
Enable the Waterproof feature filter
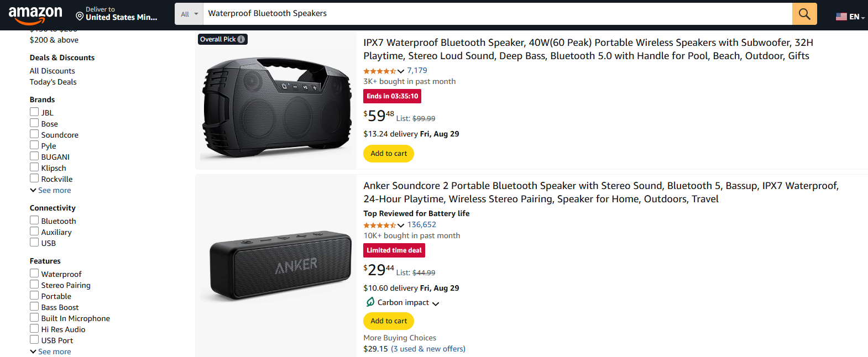point(34,273)
